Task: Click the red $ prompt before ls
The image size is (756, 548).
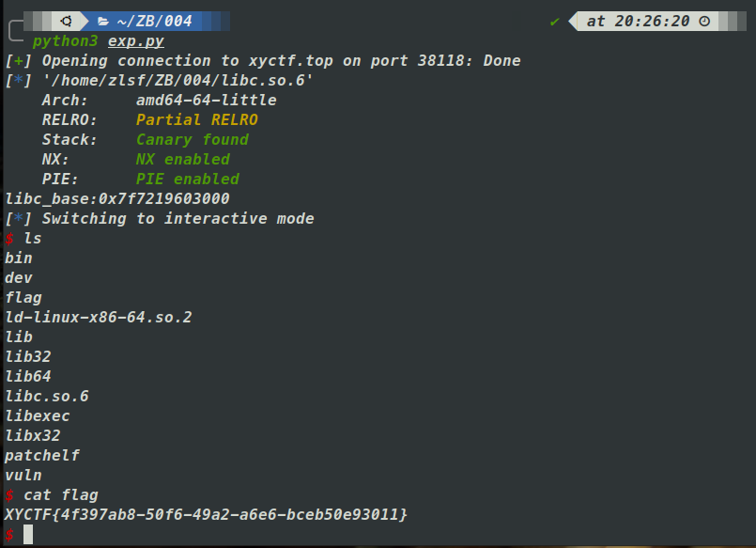Action: [9, 239]
